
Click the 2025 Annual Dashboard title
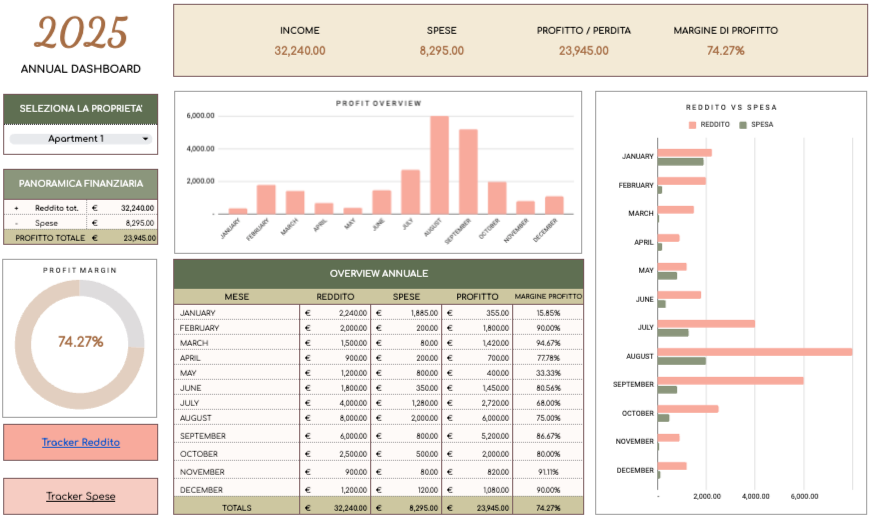(x=80, y=34)
